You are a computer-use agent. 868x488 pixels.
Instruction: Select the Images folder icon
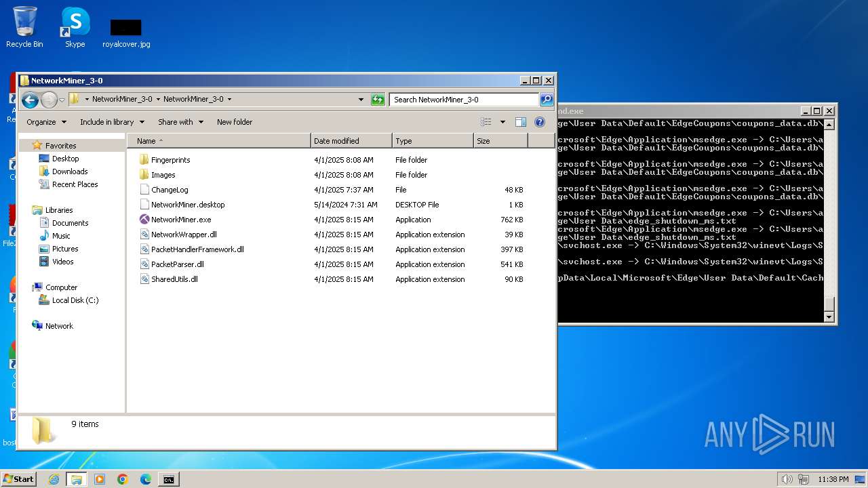pyautogui.click(x=144, y=175)
